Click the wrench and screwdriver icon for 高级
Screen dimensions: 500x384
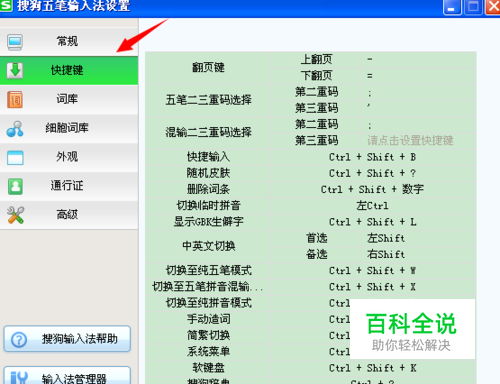(15, 215)
